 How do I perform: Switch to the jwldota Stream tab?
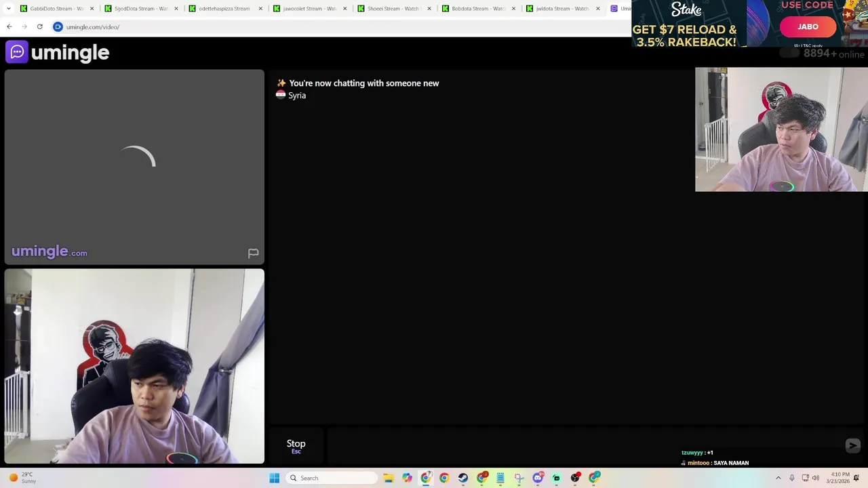563,9
